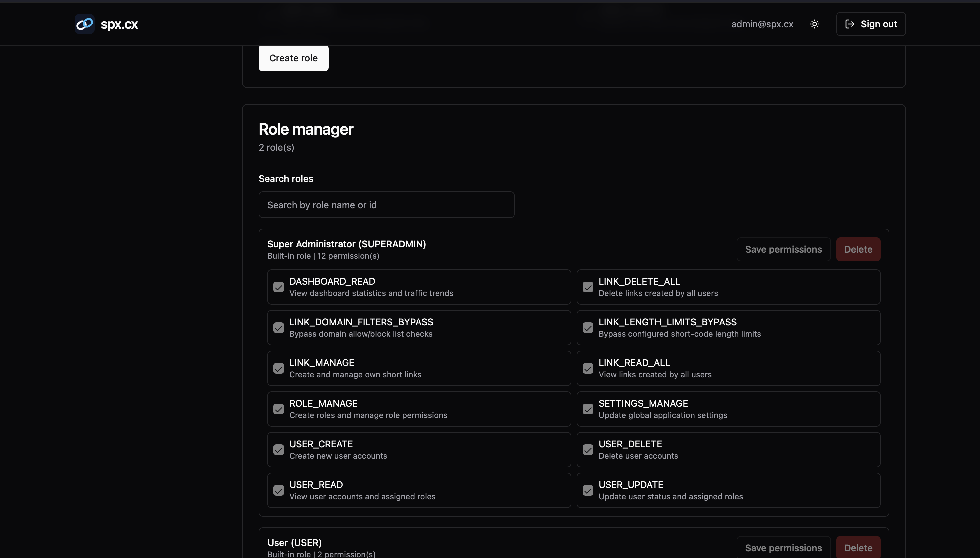
Task: Uncheck the LINK_LENGTH_LIMITS_BYPASS permission
Action: click(588, 328)
